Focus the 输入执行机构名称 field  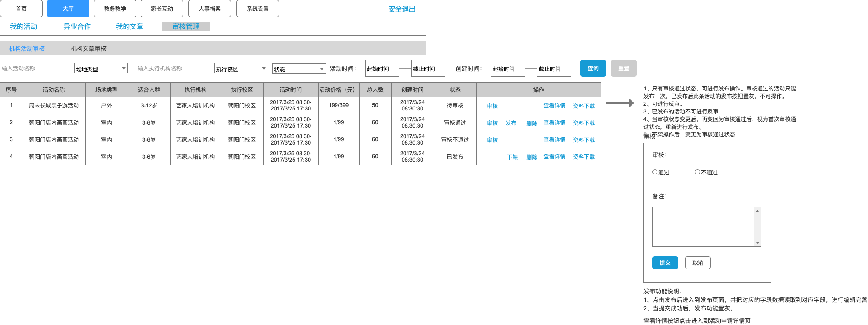[x=171, y=68]
